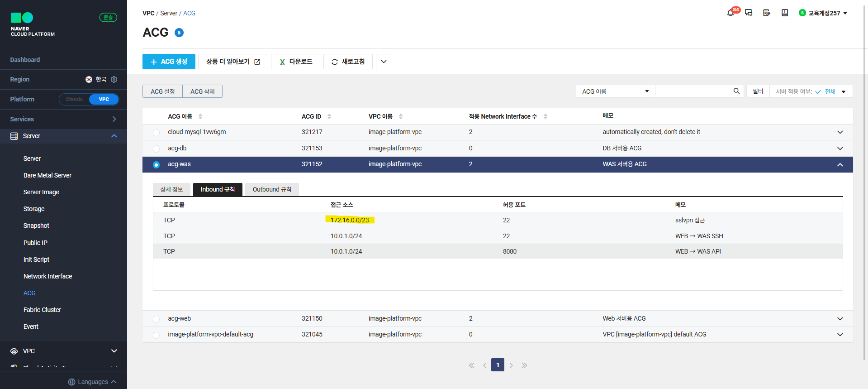Open the Dashboard link in sidebar
Image resolution: width=868 pixels, height=389 pixels.
click(x=25, y=60)
